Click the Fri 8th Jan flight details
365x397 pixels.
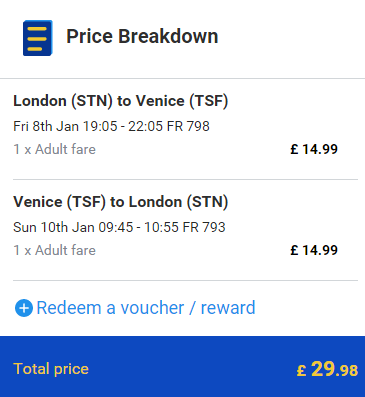point(111,126)
